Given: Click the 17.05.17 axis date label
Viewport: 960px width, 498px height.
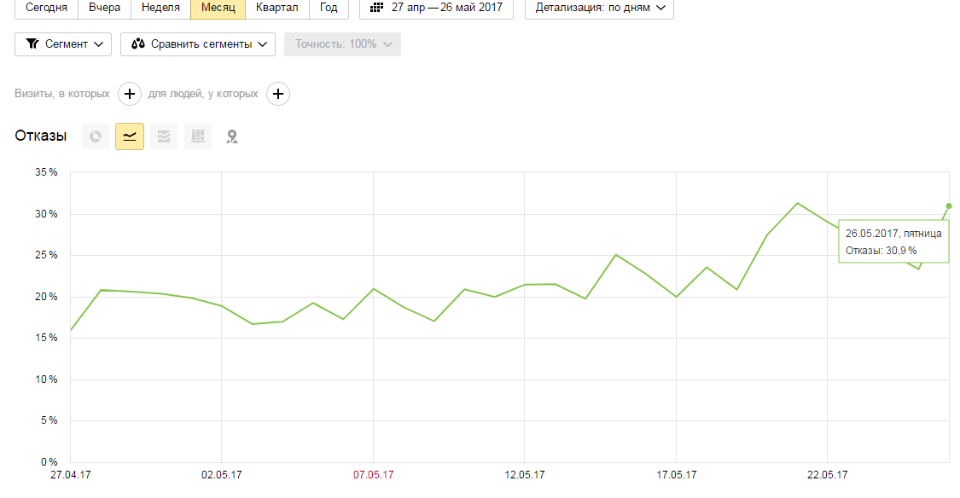Looking at the screenshot, I should 677,475.
